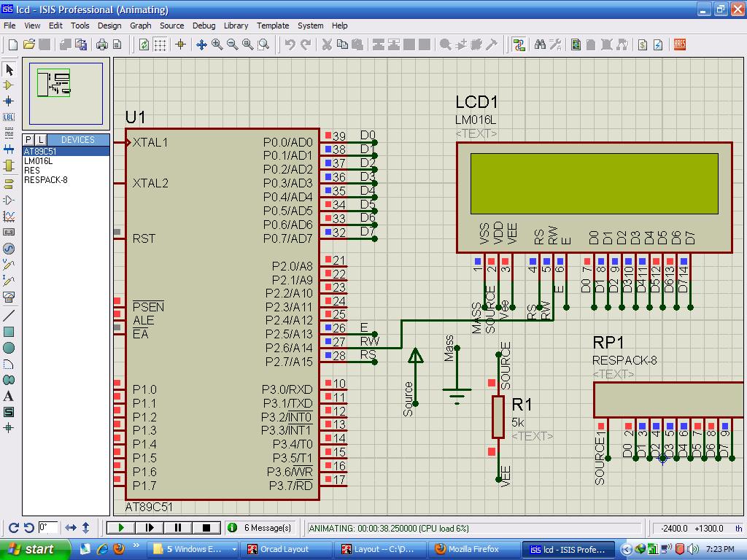
Task: Switch to Mozilla Firefox taskbar window
Action: (x=473, y=550)
